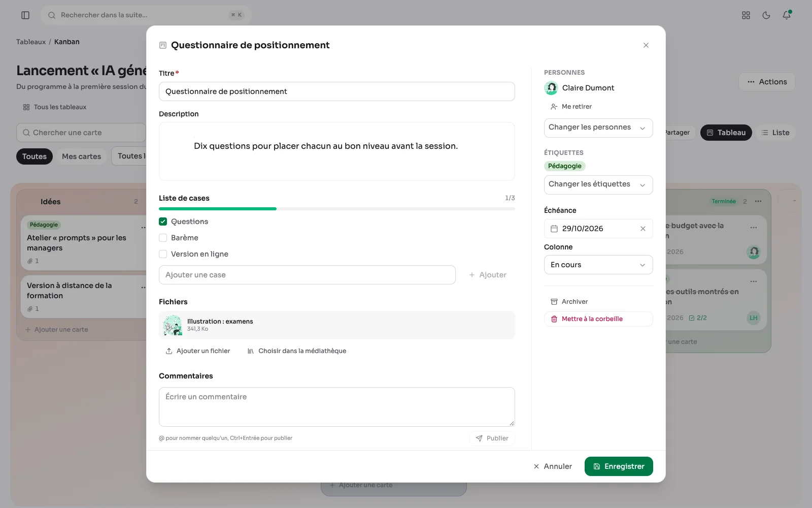The height and width of the screenshot is (508, 812).
Task: Click the calendar icon in Échéance
Action: pos(554,229)
